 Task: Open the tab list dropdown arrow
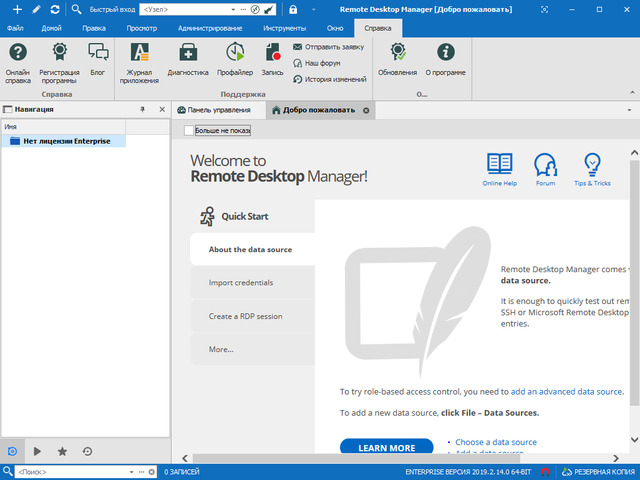coord(630,110)
